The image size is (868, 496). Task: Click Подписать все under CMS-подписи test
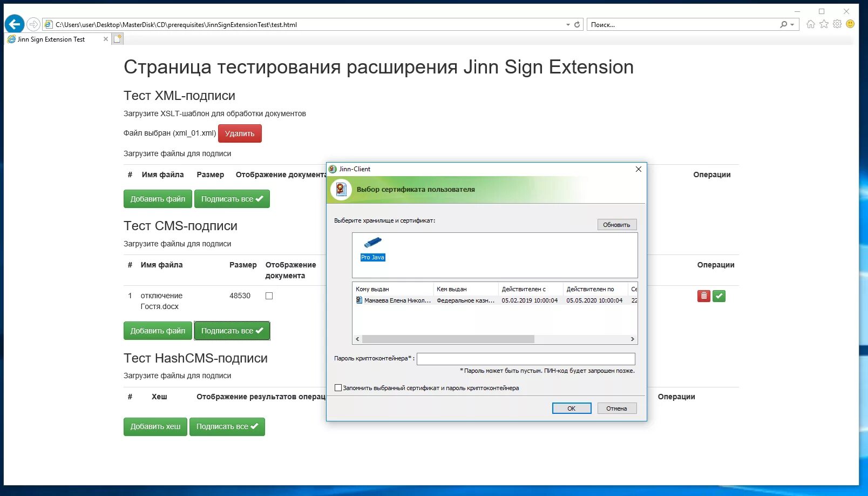[232, 331]
